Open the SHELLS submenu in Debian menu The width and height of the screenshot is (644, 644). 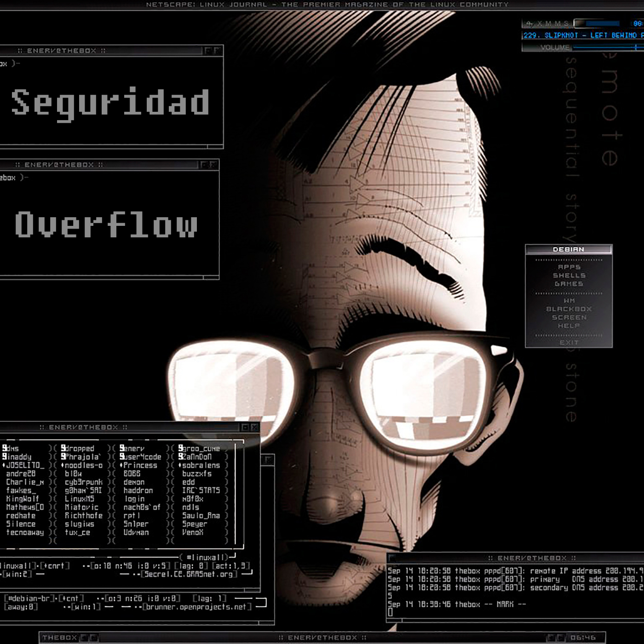point(569,275)
